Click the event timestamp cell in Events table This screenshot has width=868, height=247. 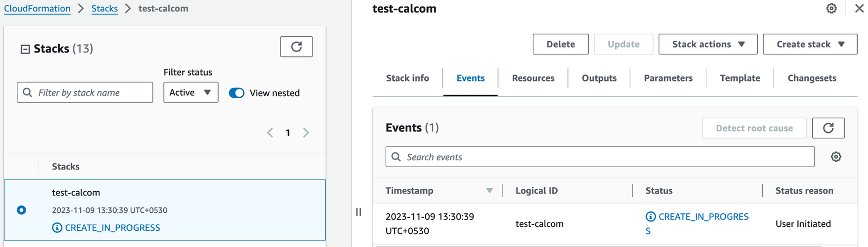430,224
